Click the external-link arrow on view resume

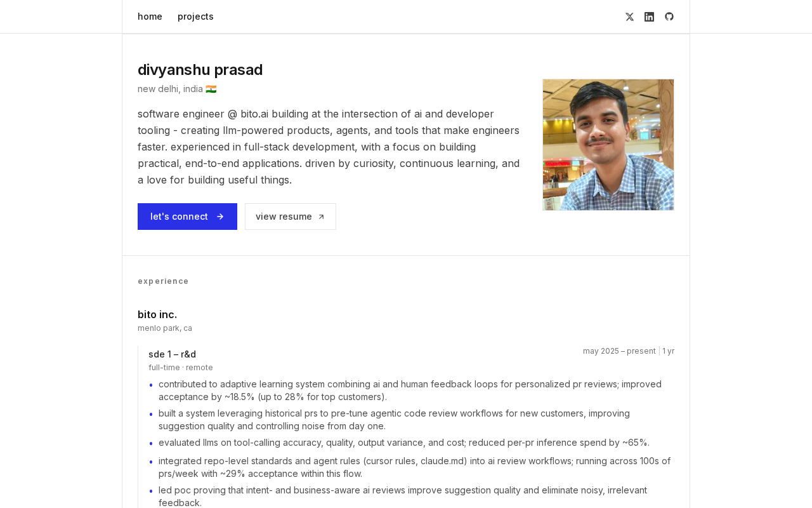[x=321, y=217]
